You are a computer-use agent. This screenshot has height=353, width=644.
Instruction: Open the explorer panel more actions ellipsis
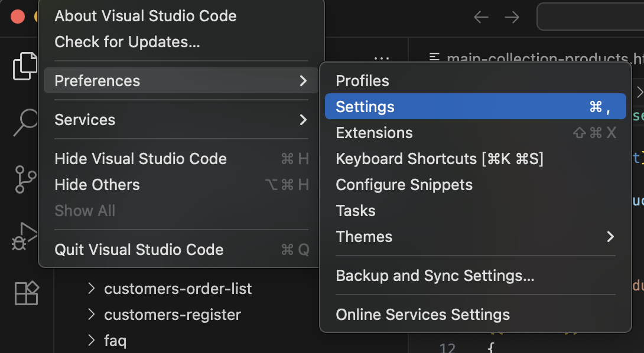tap(382, 58)
